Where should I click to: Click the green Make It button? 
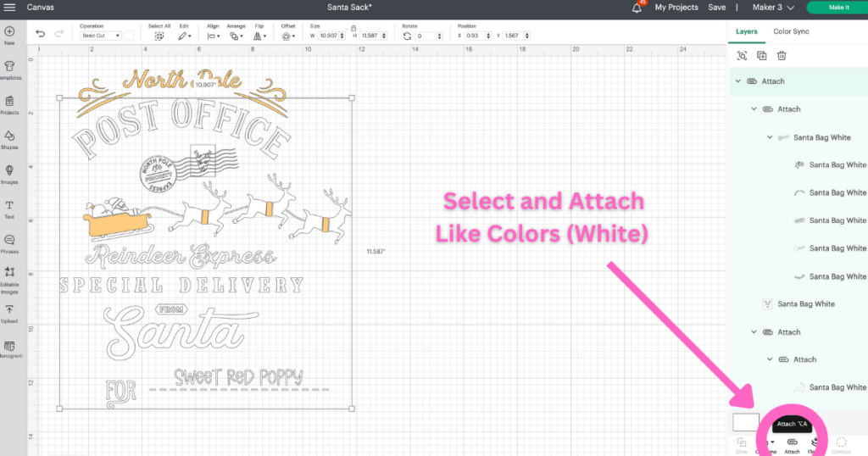(x=838, y=7)
